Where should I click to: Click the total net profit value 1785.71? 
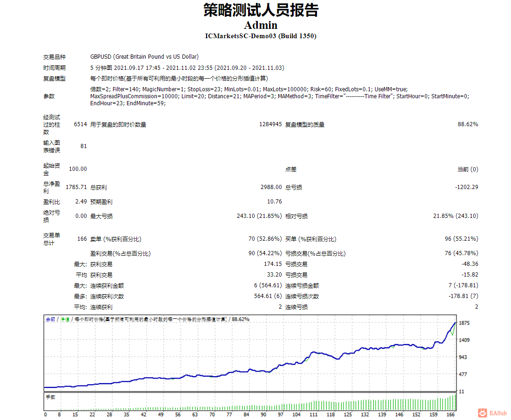[x=76, y=187]
